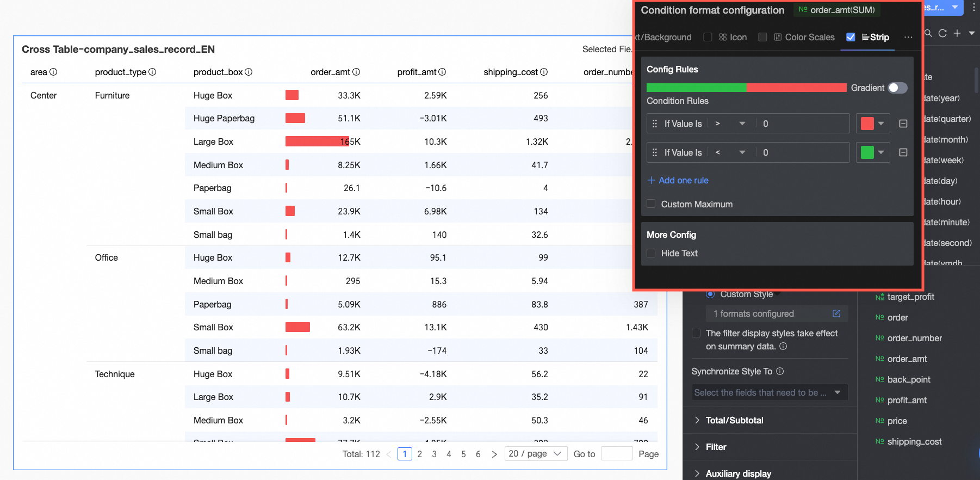Select the Strip format tab

[876, 37]
